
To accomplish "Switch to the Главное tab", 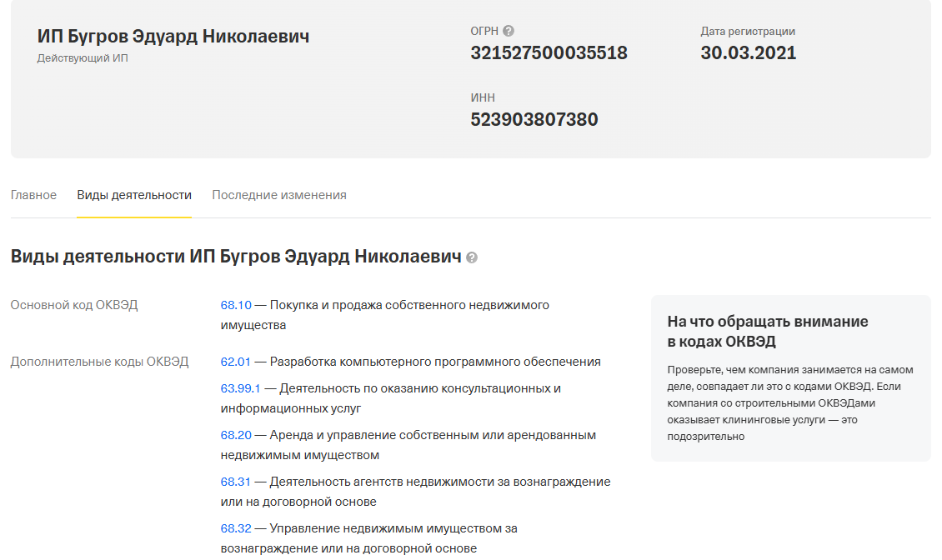I will [x=33, y=194].
